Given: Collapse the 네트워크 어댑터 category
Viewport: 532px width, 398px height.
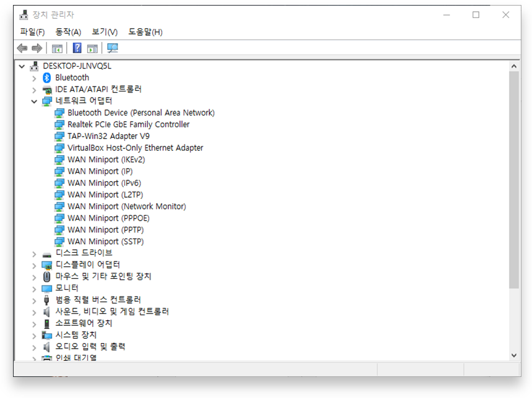Looking at the screenshot, I should (34, 101).
